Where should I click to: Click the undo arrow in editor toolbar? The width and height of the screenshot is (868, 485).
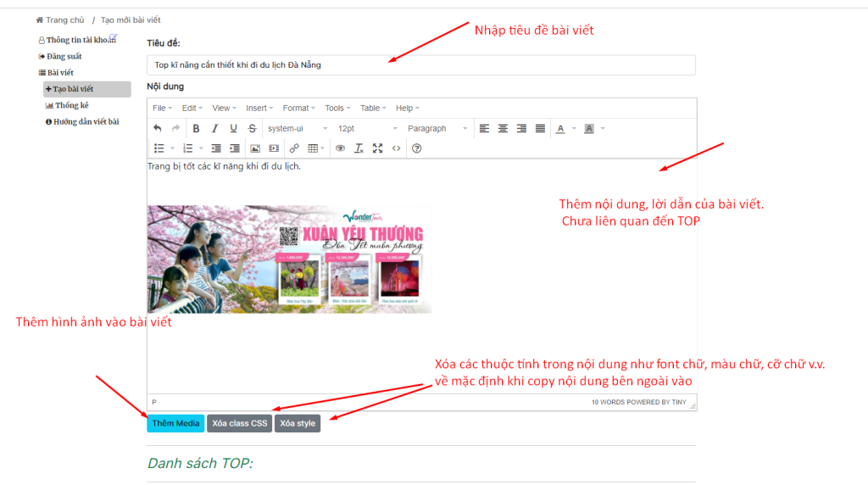click(158, 129)
